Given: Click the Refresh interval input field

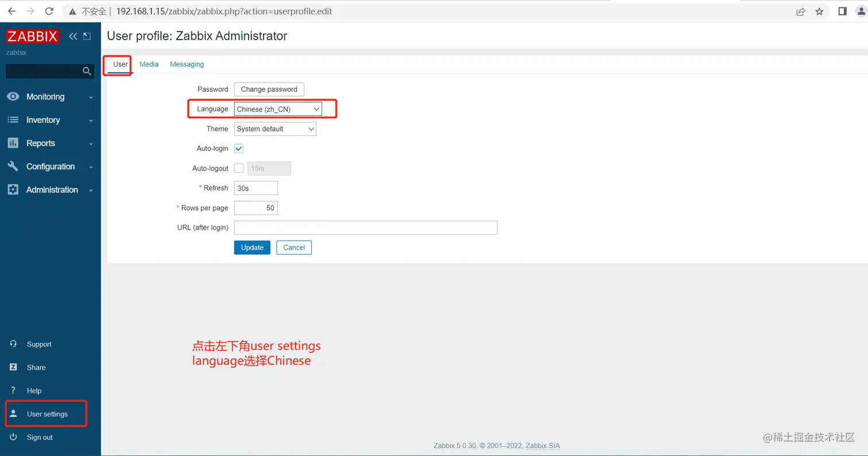Looking at the screenshot, I should click(x=256, y=188).
